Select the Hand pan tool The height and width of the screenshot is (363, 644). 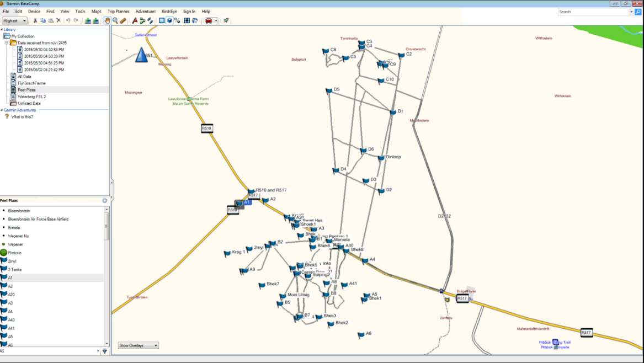tap(107, 20)
